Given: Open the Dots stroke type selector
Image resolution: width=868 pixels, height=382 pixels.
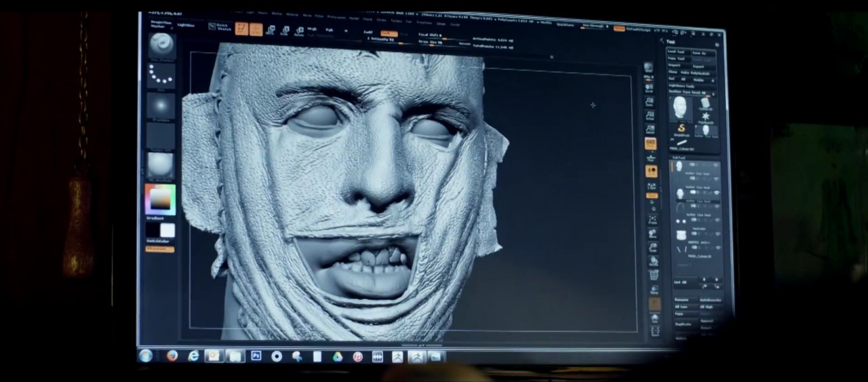Looking at the screenshot, I should click(161, 76).
